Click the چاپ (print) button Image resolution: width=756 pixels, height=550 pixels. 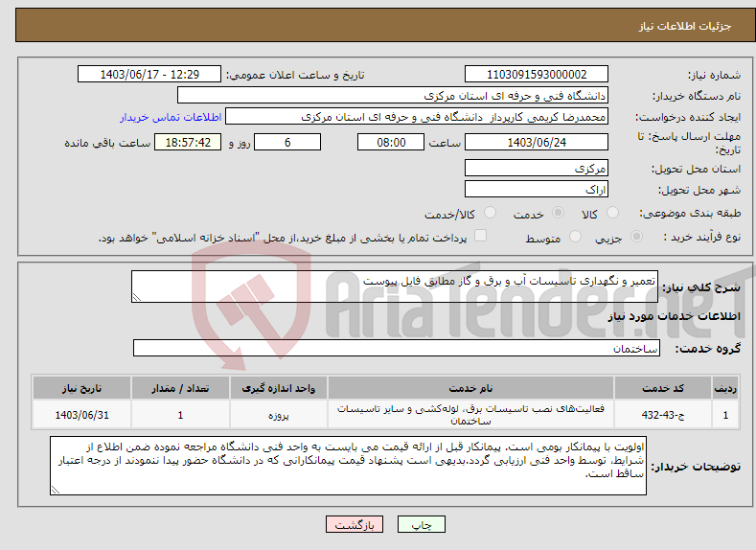point(421,524)
